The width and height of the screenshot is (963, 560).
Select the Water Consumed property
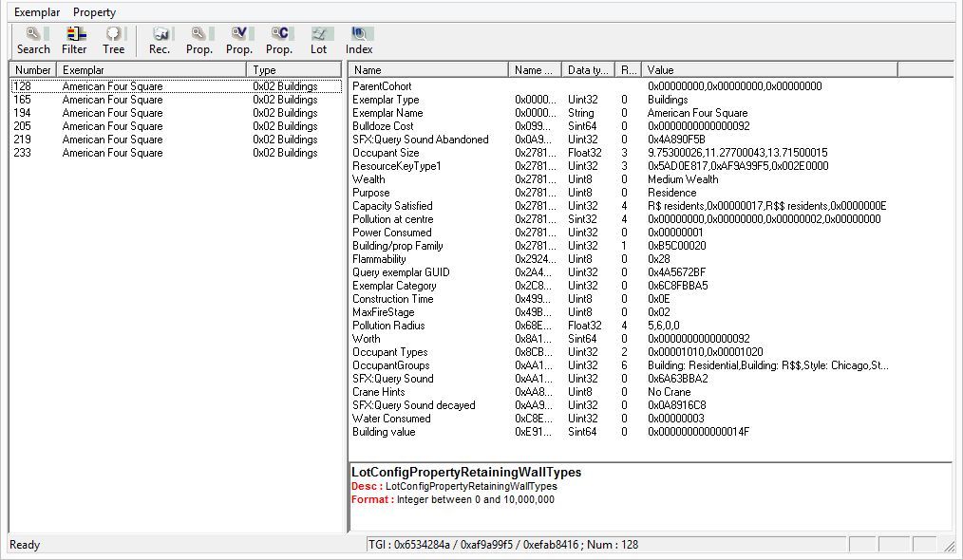[x=391, y=419]
